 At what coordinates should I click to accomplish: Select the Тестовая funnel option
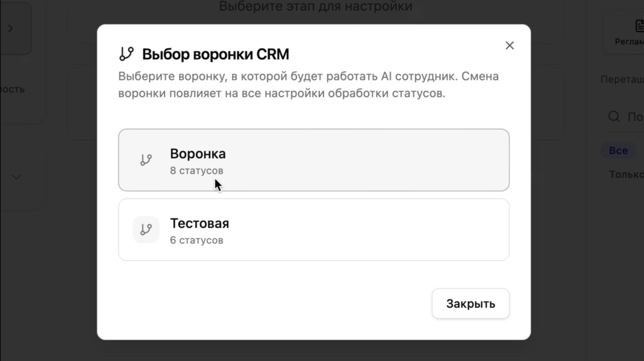(x=314, y=230)
